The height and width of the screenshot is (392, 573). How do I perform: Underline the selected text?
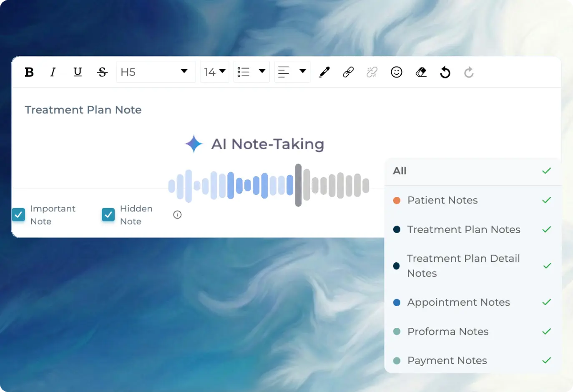click(x=78, y=72)
